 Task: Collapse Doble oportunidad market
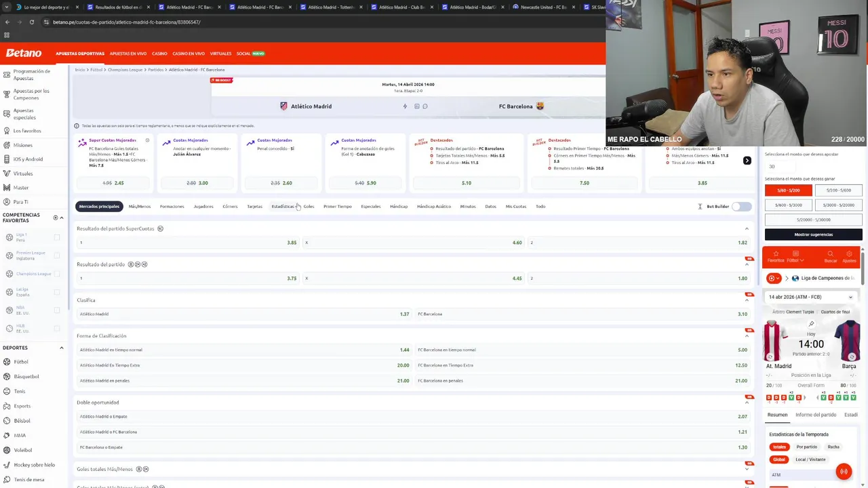(747, 403)
